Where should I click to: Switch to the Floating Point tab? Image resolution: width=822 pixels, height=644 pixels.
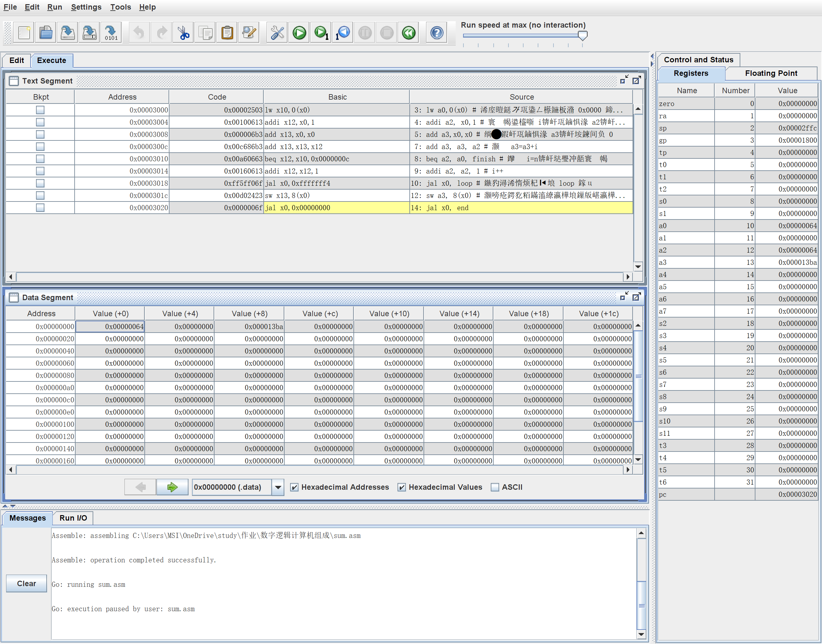click(x=771, y=73)
